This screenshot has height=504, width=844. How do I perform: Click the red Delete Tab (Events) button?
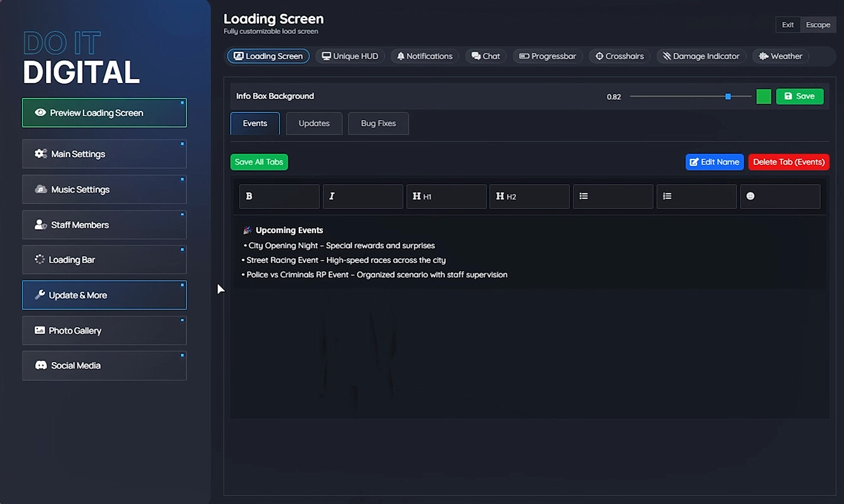tap(788, 162)
